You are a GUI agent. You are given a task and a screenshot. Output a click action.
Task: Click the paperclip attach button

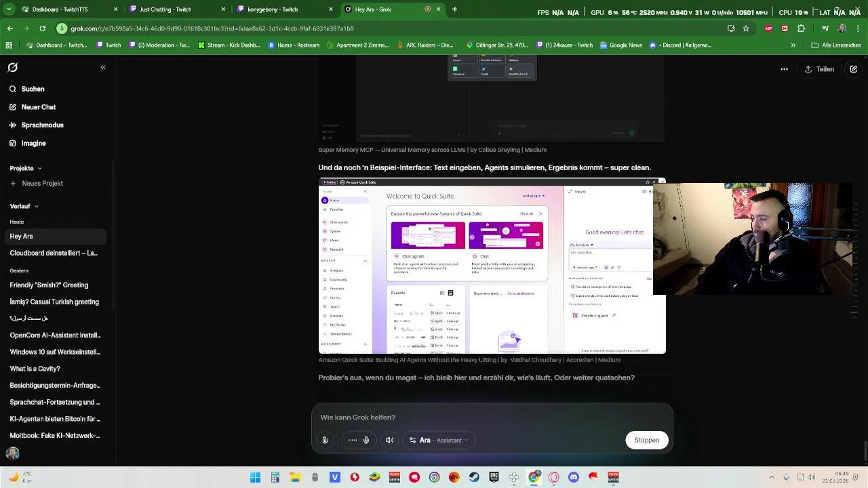click(x=325, y=441)
